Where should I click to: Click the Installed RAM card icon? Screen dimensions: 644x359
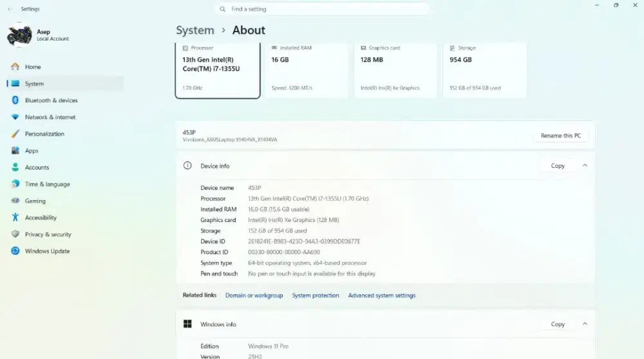pos(274,48)
